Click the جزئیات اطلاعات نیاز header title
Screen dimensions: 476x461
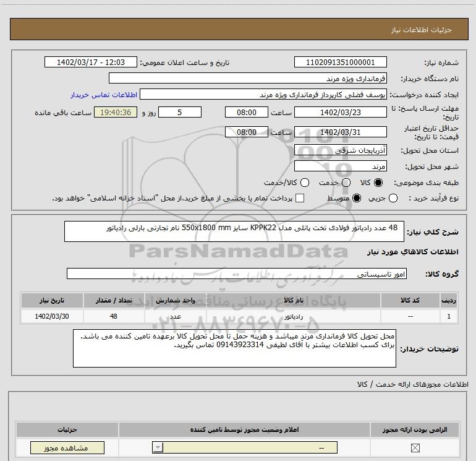(x=422, y=30)
